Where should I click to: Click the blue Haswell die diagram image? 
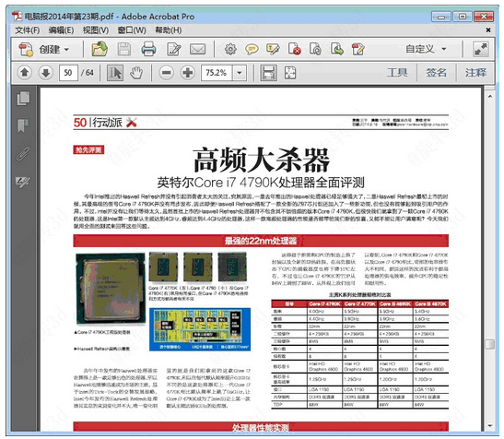click(200, 329)
